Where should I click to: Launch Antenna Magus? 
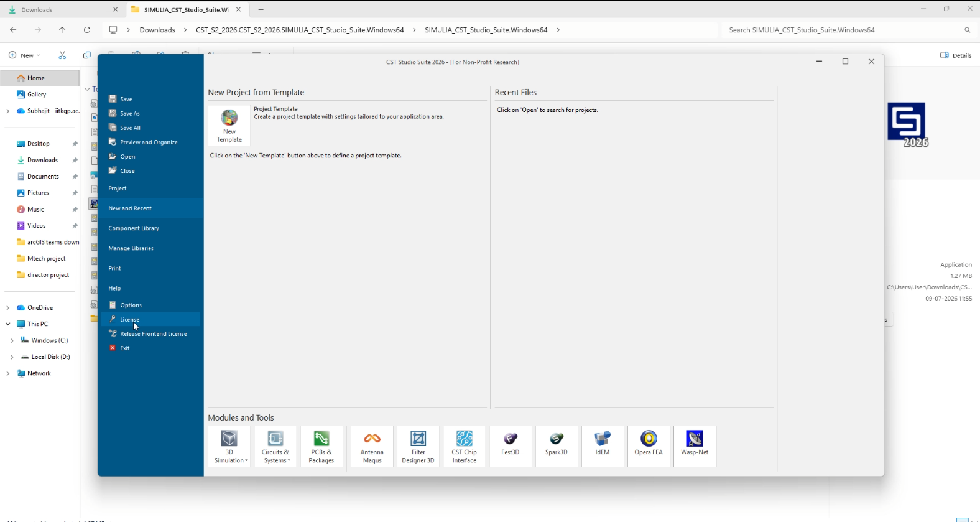pyautogui.click(x=372, y=446)
